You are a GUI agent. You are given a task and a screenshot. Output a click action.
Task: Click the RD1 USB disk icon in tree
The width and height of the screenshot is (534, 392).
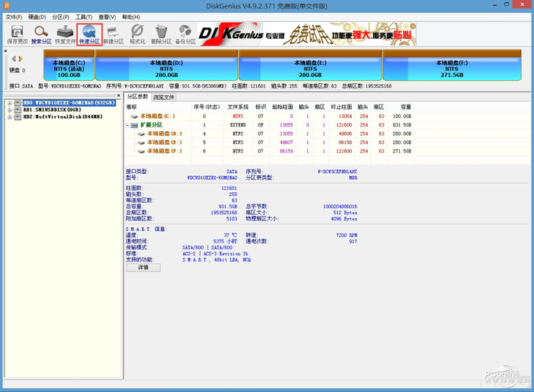(x=18, y=110)
